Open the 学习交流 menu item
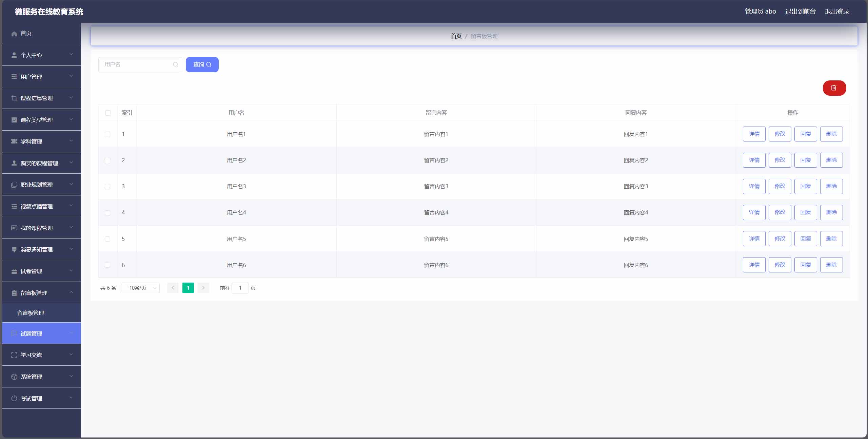 pos(41,355)
